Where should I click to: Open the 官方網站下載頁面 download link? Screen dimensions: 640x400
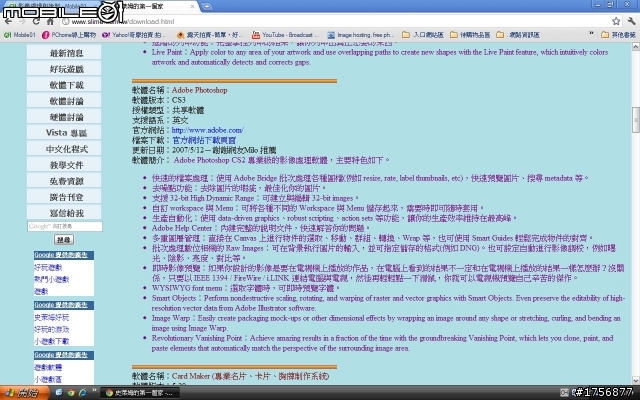(204, 140)
